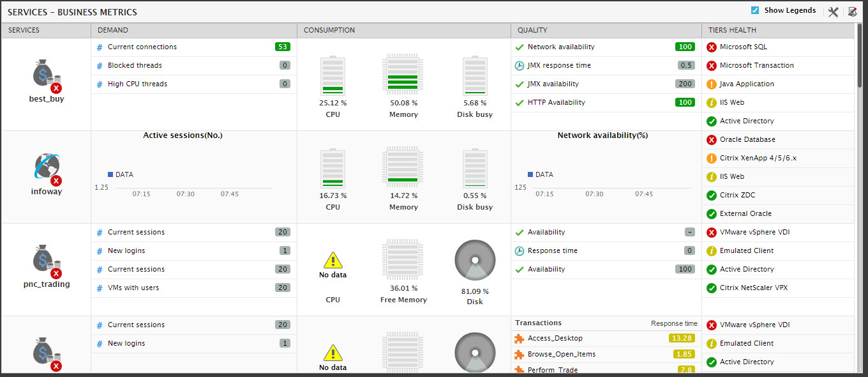This screenshot has width=868, height=377.
Task: Click the green check icon beside Citrix ZDC
Action: coord(712,196)
